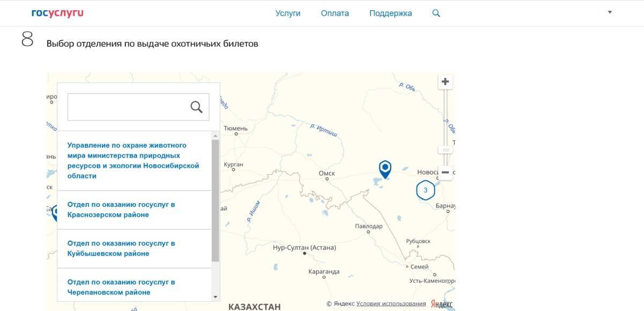644x311 pixels.
Task: Focus the department search field
Action: (128, 107)
